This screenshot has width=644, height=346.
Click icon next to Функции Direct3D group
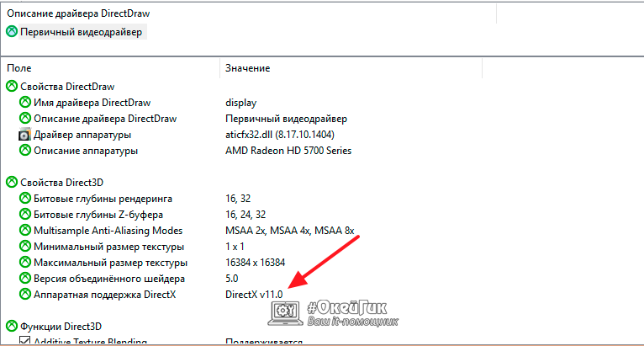click(12, 327)
